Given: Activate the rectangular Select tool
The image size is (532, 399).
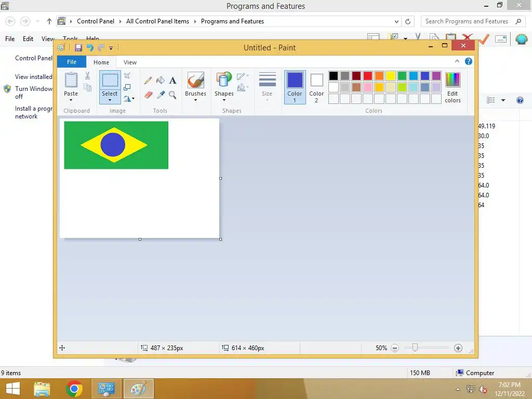Looking at the screenshot, I should [x=110, y=80].
